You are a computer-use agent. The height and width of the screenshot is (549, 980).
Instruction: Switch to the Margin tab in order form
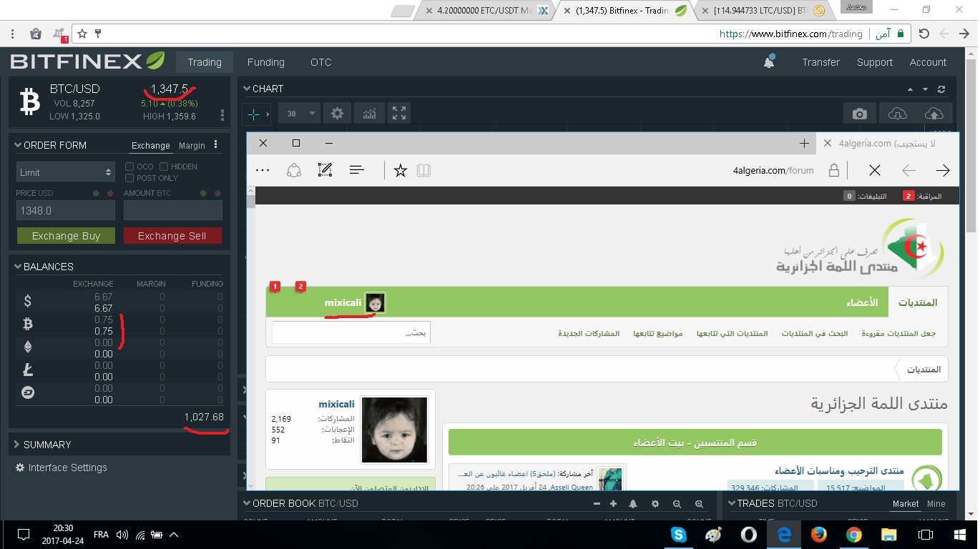192,146
